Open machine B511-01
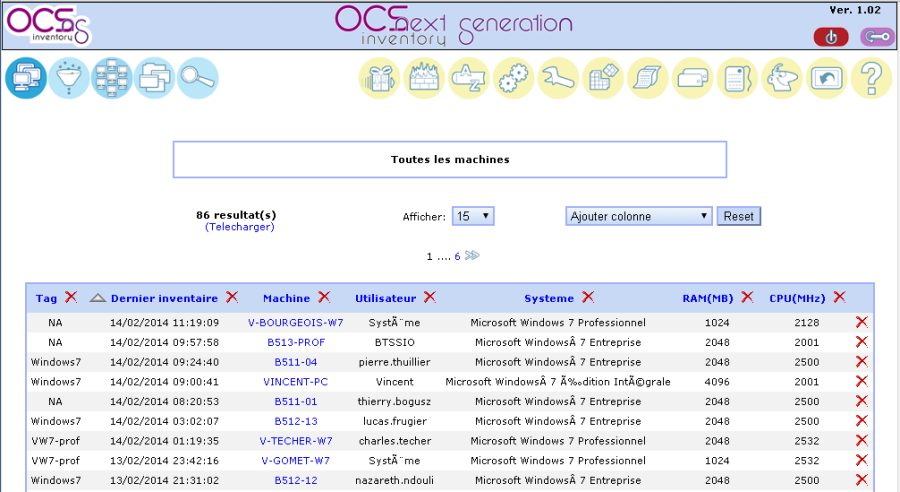900x492 pixels. pyautogui.click(x=296, y=401)
